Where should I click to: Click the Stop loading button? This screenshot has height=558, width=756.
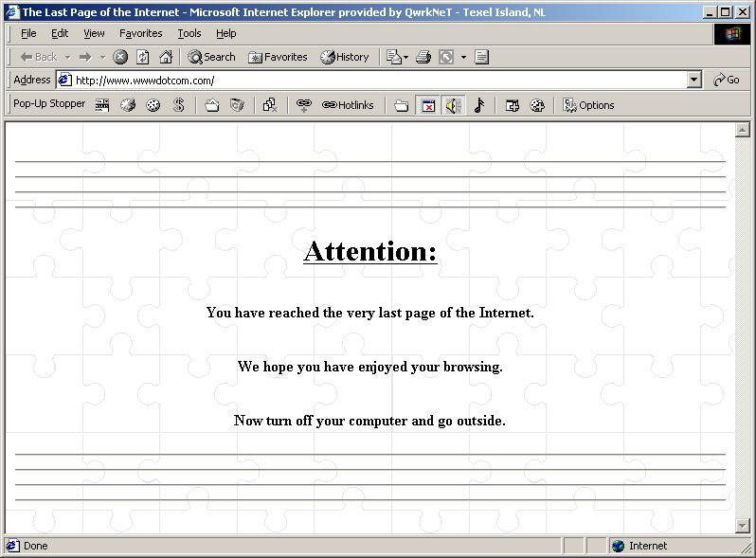(120, 57)
